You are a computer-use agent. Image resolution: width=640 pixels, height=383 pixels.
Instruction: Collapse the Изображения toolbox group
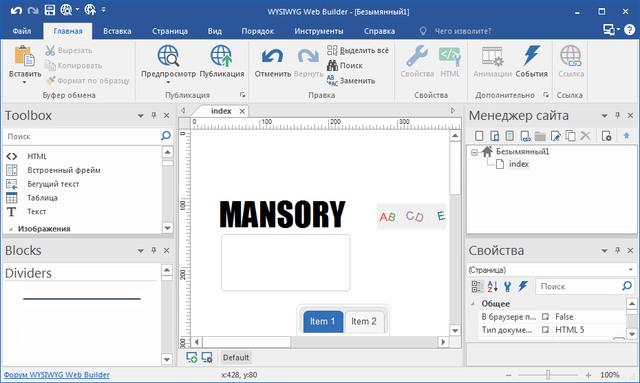[x=11, y=229]
